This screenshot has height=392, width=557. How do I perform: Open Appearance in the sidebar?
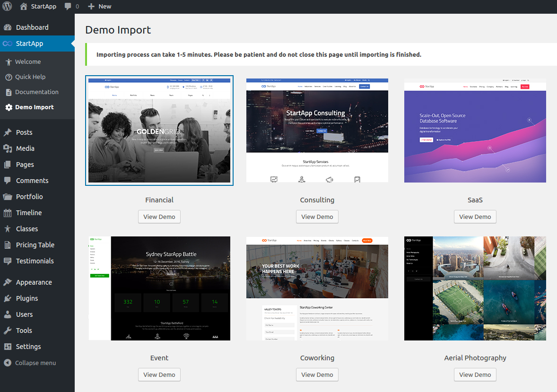[37, 282]
